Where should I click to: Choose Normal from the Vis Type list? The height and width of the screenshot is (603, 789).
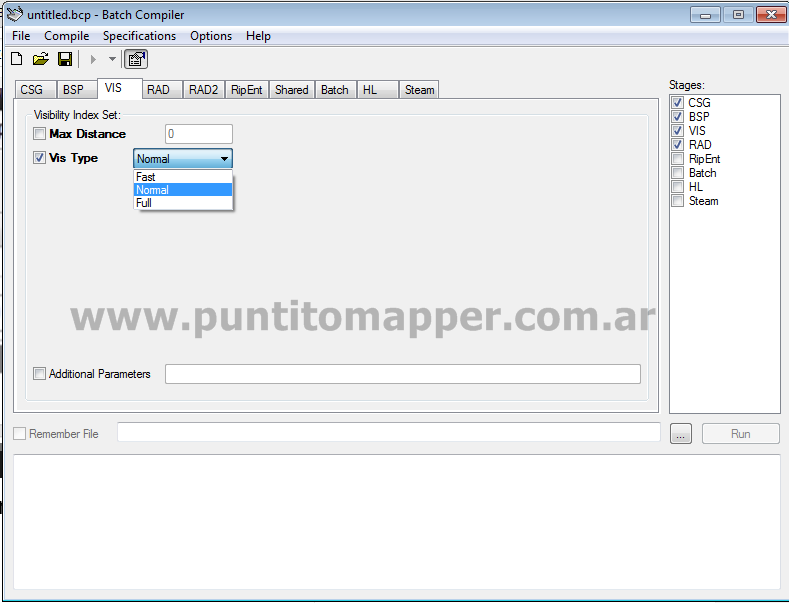183,190
